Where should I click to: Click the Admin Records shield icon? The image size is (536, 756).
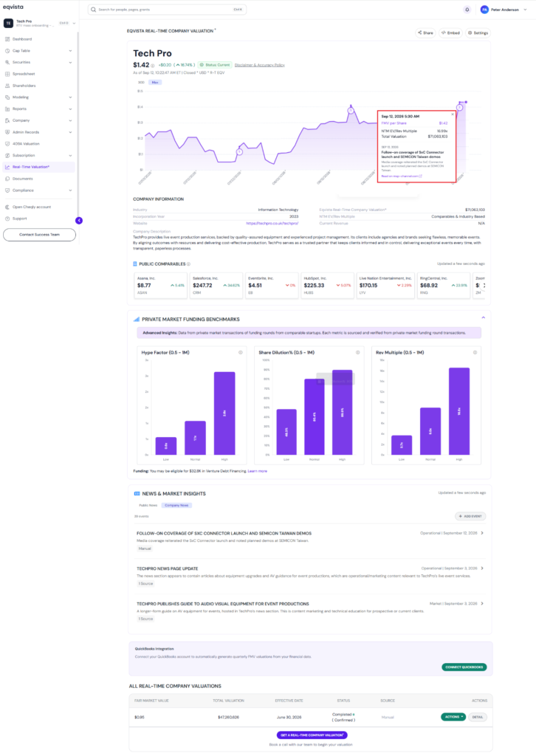coord(7,132)
